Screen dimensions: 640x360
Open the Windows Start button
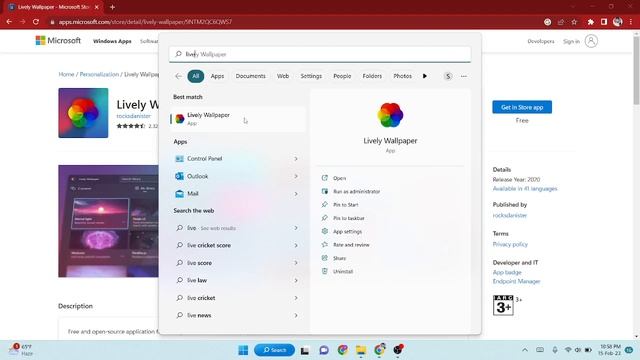coord(243,350)
